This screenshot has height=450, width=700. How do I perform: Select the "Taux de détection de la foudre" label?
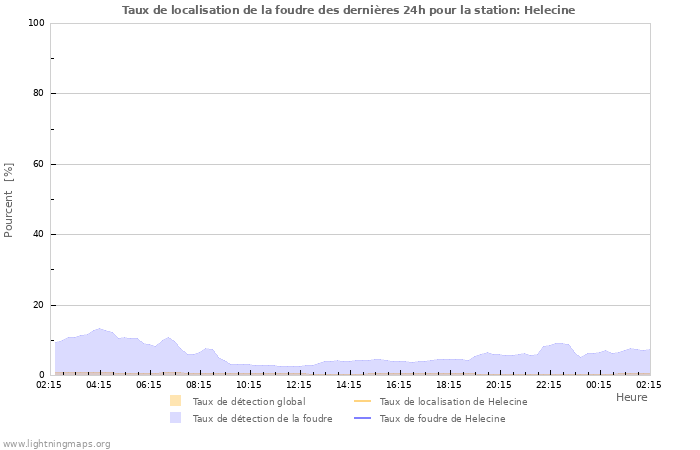[x=263, y=418]
